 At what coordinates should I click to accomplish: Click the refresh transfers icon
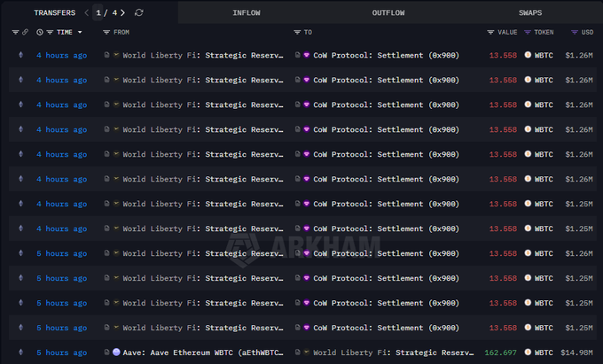139,12
